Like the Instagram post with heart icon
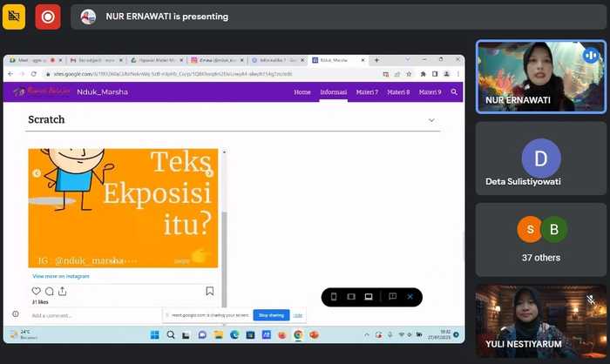Screen dimensions: 610x364 click(x=36, y=291)
